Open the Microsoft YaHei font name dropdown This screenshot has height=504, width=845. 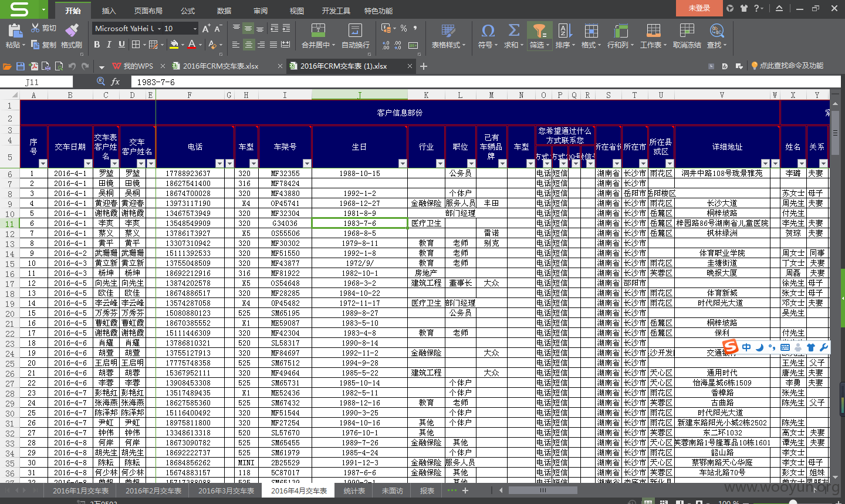pos(159,28)
